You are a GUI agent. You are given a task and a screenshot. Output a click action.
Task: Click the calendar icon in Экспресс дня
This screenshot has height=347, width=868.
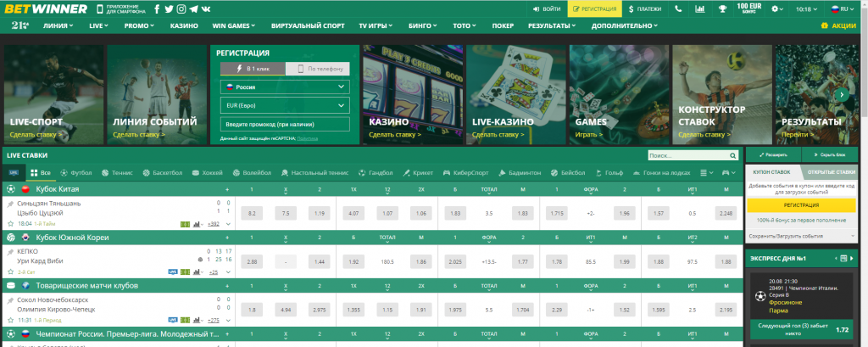coord(843,258)
